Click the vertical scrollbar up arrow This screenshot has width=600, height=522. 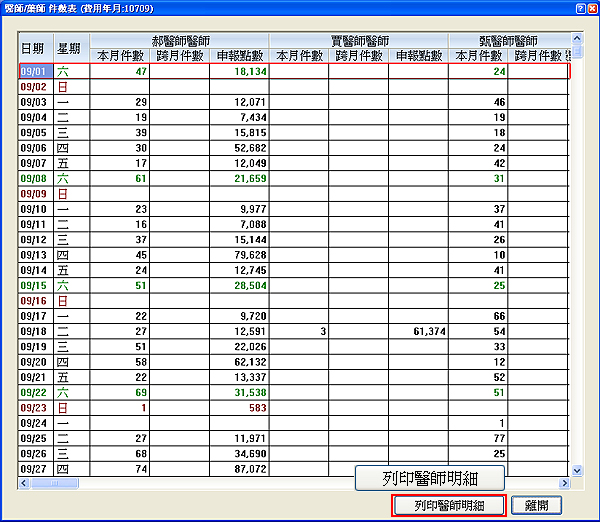click(575, 40)
